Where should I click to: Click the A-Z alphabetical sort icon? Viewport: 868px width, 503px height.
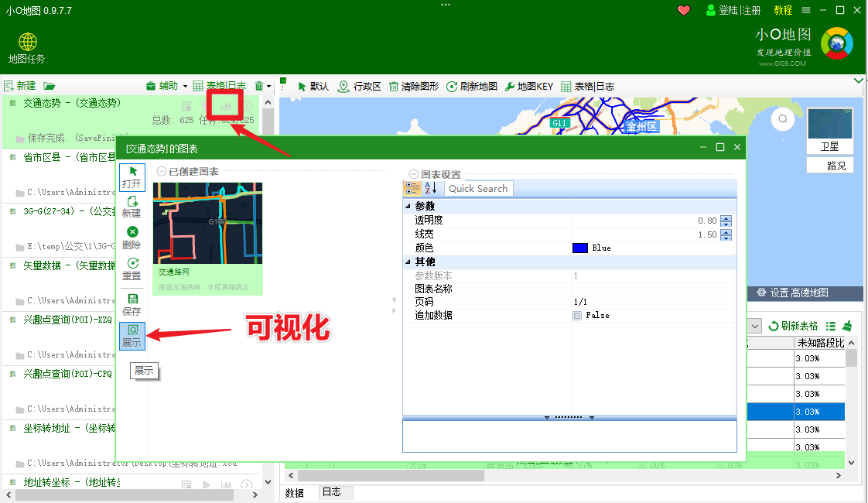tap(431, 188)
